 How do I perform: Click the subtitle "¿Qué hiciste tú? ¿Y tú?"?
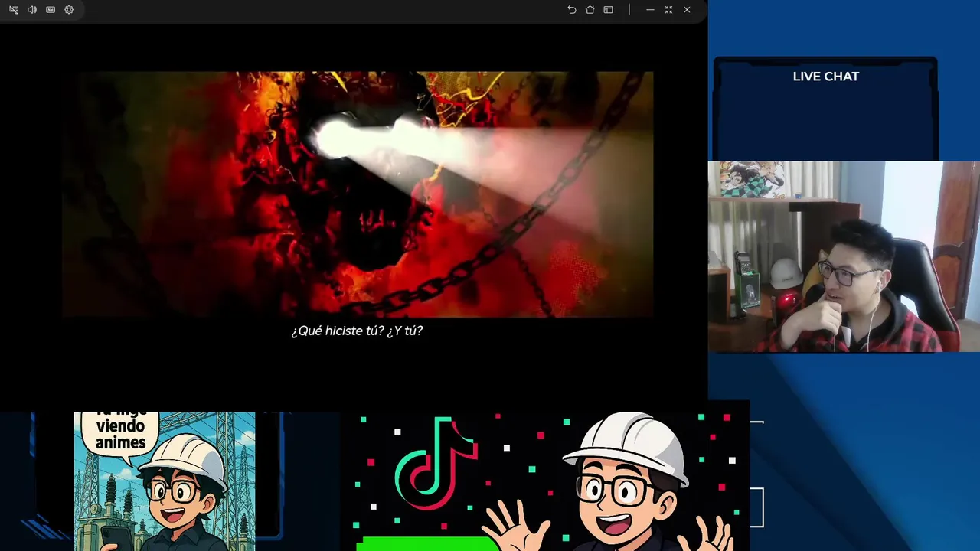[x=357, y=331]
